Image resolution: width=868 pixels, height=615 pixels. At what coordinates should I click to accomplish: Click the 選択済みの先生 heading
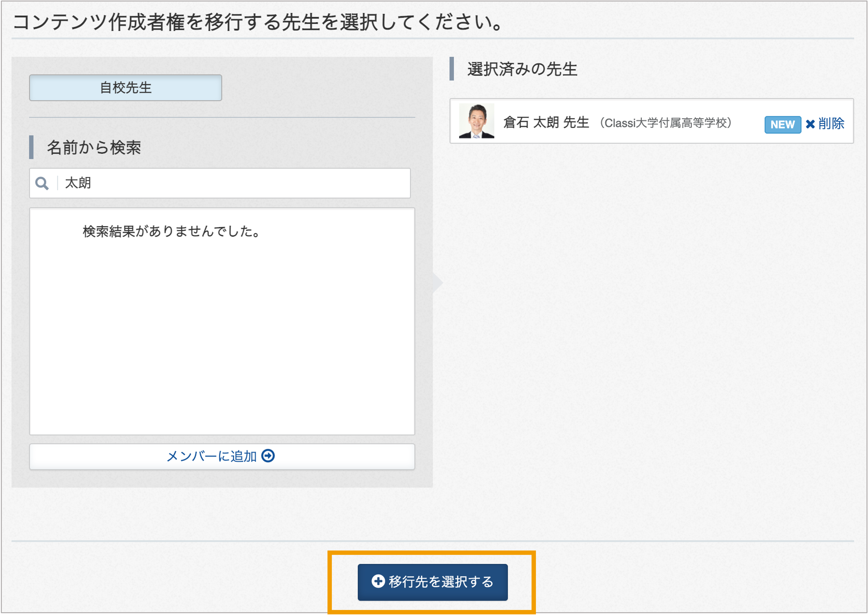click(x=522, y=69)
